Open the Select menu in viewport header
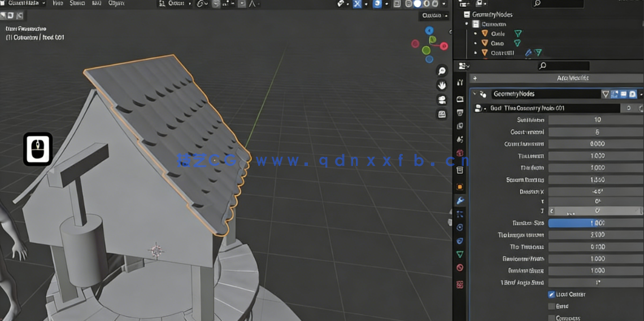Screen dimensions: 644x321 point(77,3)
